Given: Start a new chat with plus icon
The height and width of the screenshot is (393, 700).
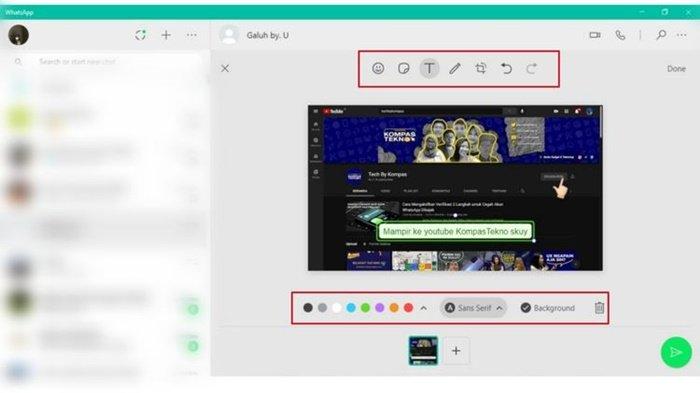Looking at the screenshot, I should tap(166, 35).
